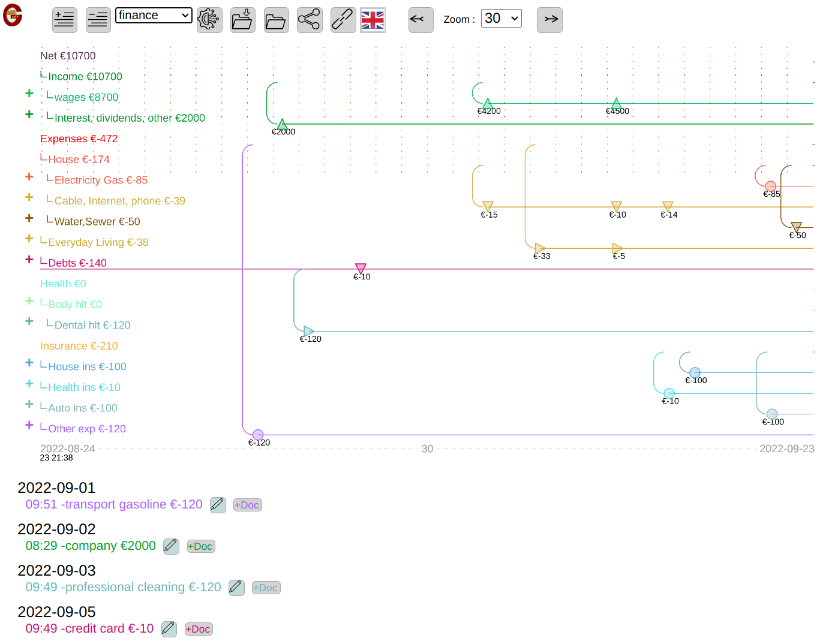Click the link chain icon

point(343,20)
